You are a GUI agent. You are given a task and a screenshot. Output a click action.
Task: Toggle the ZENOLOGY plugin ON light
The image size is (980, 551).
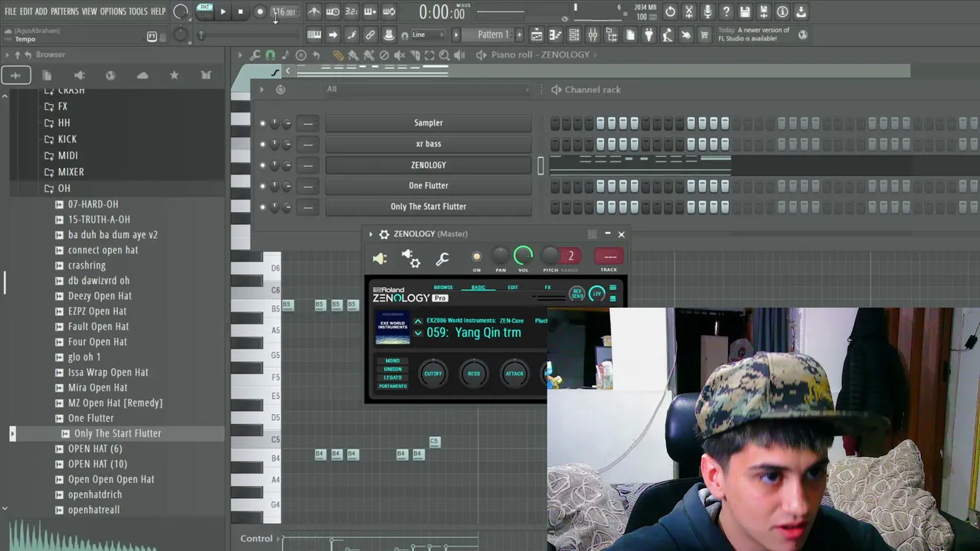(x=476, y=257)
